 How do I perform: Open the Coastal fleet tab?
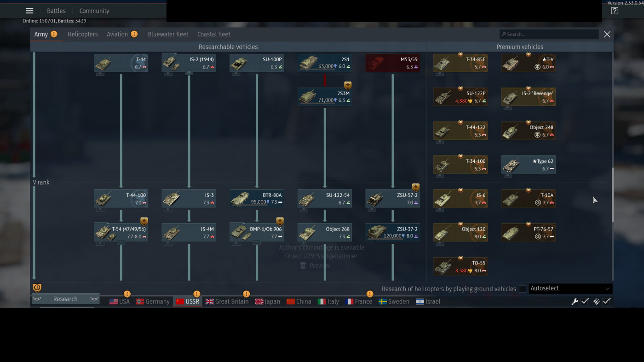(x=214, y=34)
